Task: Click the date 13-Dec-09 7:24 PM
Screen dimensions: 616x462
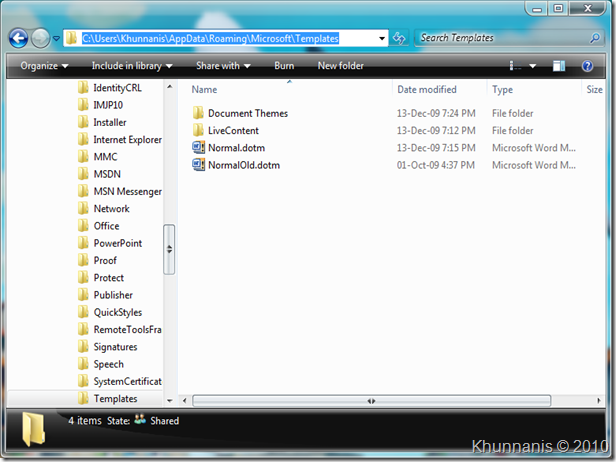Action: tap(436, 113)
